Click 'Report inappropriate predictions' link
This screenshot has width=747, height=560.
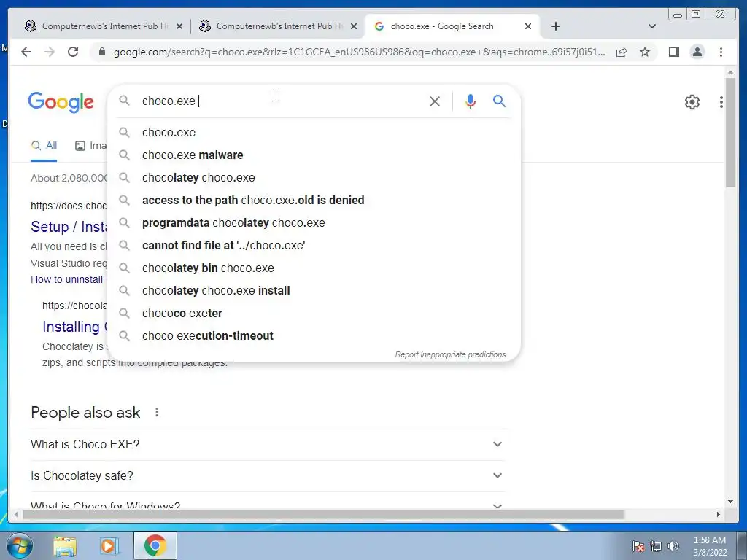point(450,355)
